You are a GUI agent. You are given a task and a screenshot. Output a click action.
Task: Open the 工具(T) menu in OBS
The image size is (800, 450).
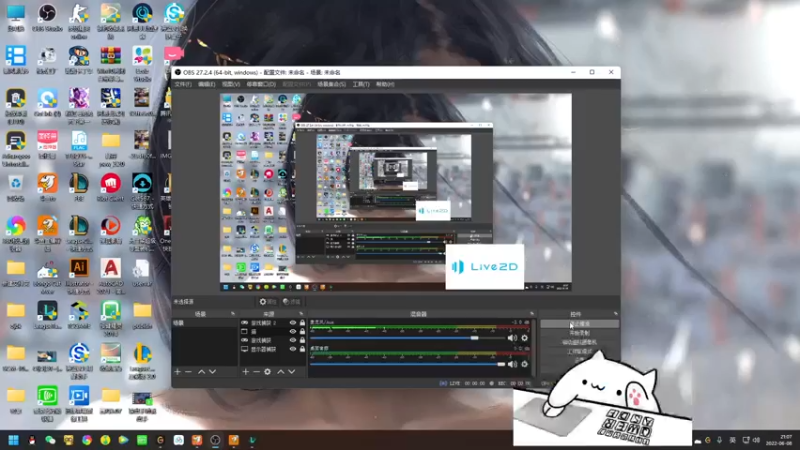coord(361,84)
